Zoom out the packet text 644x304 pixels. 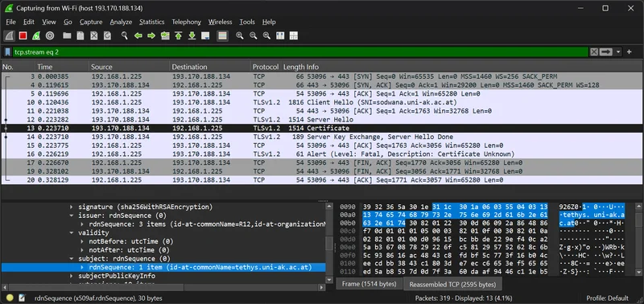253,36
